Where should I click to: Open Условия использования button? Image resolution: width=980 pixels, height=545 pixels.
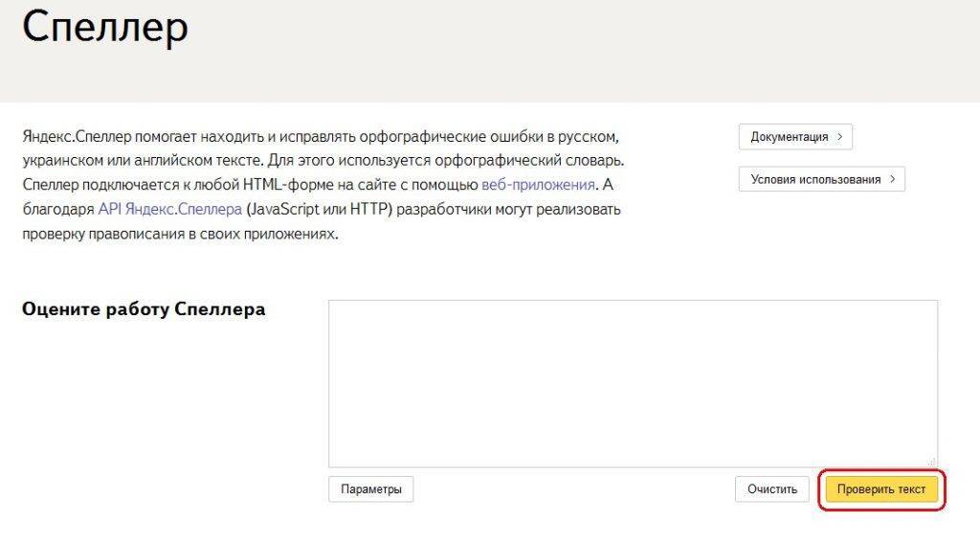(x=820, y=179)
